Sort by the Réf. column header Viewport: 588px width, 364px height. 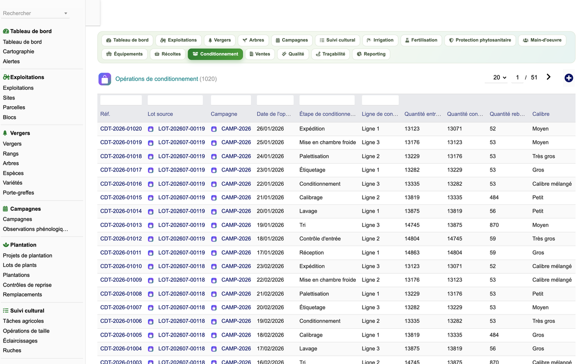tap(105, 114)
